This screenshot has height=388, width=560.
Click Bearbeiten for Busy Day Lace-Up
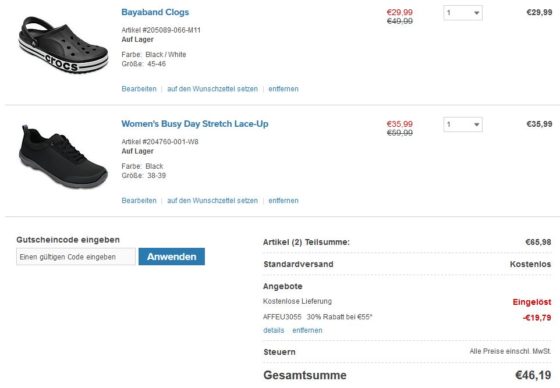(x=139, y=200)
